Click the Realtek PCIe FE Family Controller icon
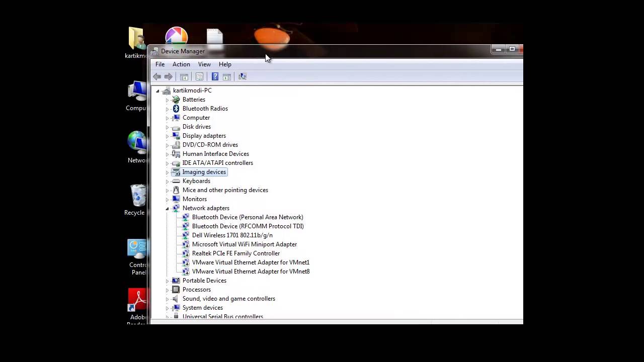The width and height of the screenshot is (644, 362). (185, 253)
